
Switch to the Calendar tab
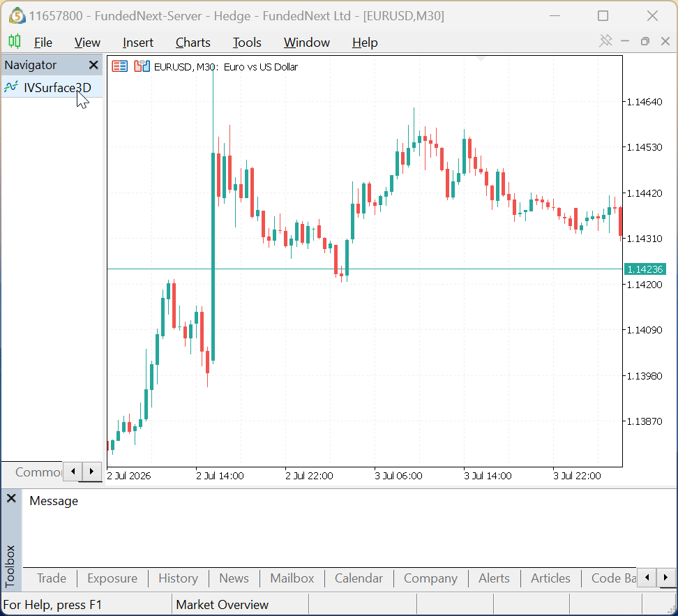359,578
